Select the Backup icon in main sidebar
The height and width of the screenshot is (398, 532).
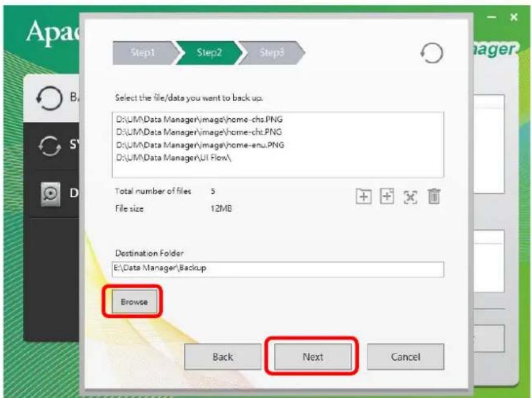click(x=49, y=98)
